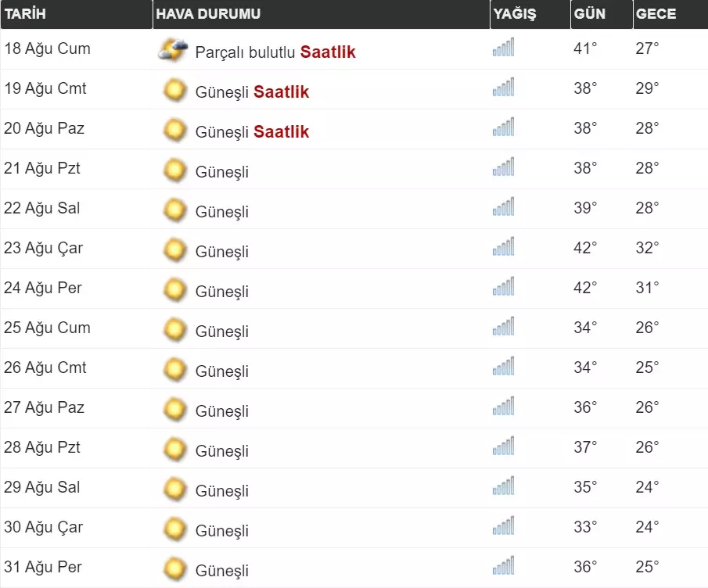The image size is (708, 588).
Task: Click the precipitation bars icon for 30 Ağu Çar
Action: point(503,527)
